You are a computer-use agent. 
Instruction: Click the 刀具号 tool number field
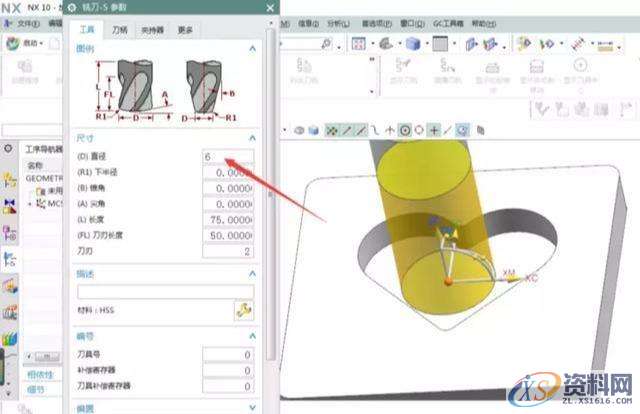(x=227, y=354)
